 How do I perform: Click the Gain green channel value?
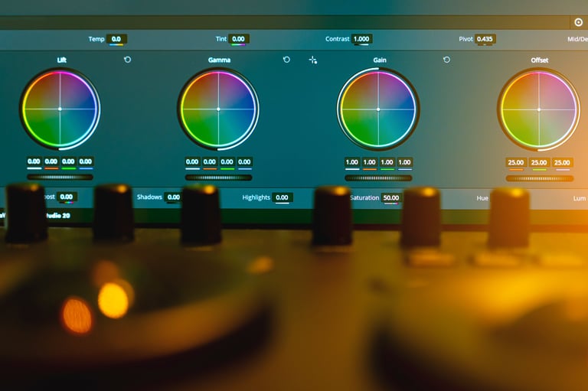[x=387, y=162]
